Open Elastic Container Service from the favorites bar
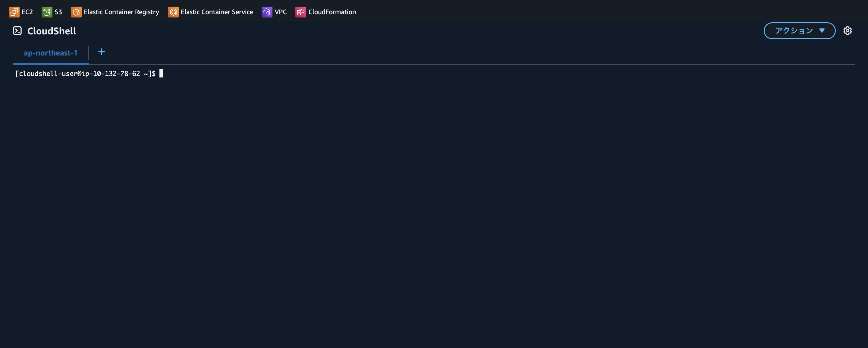The width and height of the screenshot is (868, 348). coord(217,12)
